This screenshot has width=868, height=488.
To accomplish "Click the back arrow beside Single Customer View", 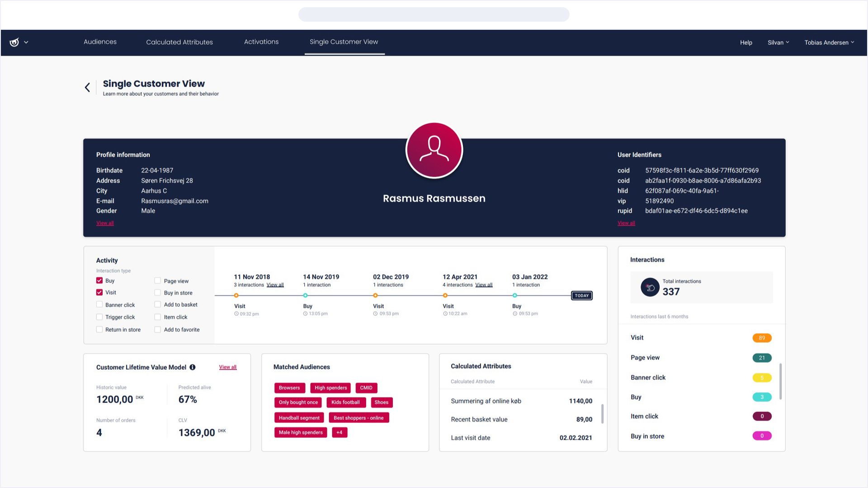I will click(x=87, y=87).
